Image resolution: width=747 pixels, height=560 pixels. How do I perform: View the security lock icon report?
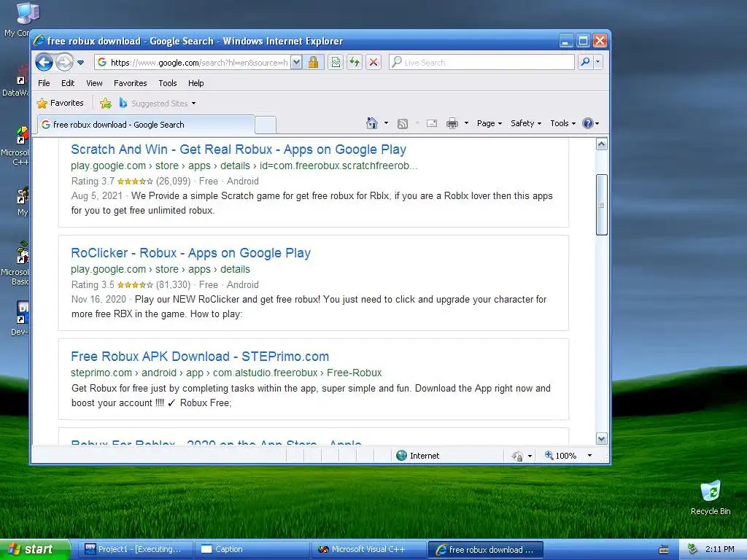(x=314, y=63)
